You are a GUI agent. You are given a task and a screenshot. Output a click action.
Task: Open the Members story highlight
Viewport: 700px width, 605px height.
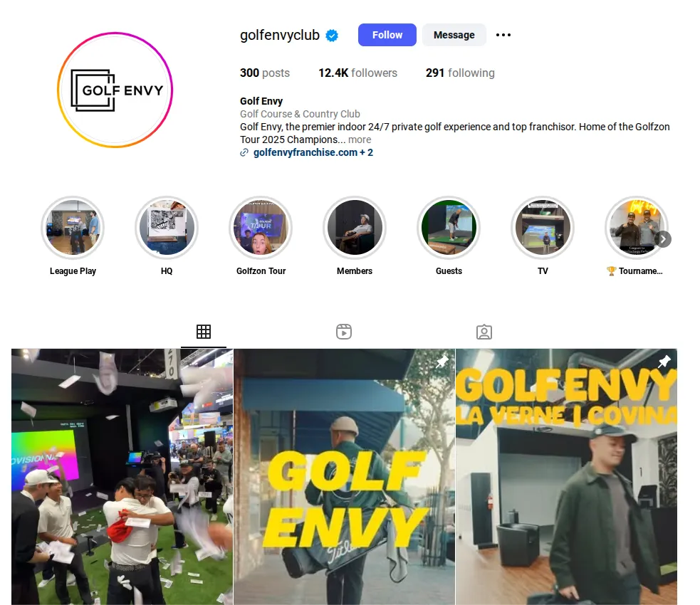point(355,228)
